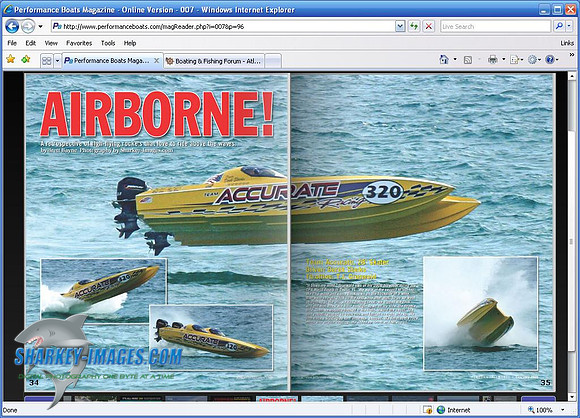Click the overturned boat photo on page 35
The image size is (580, 418).
pos(480,313)
